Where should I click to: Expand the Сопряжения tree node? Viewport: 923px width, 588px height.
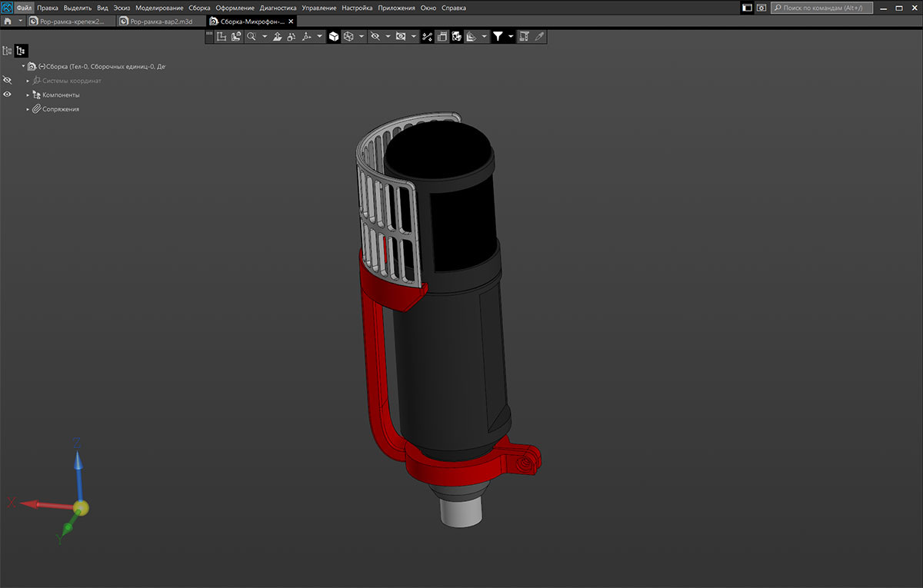(x=28, y=109)
